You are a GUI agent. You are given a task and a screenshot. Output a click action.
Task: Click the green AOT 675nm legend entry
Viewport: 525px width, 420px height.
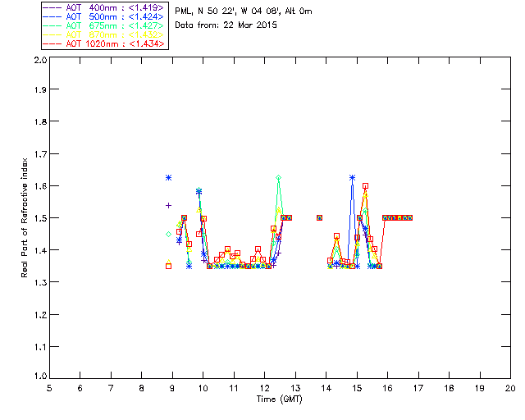click(105, 25)
